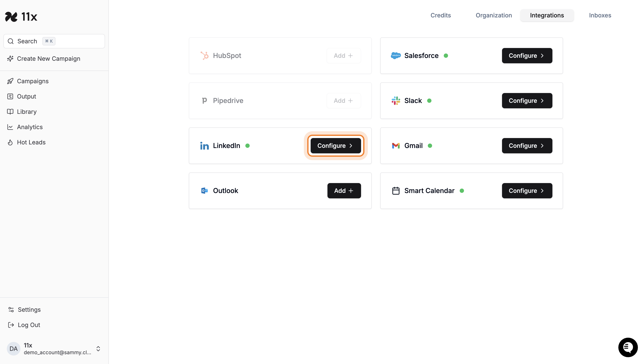Click the Hot Leads flame icon
Image resolution: width=643 pixels, height=364 pixels.
pyautogui.click(x=10, y=142)
